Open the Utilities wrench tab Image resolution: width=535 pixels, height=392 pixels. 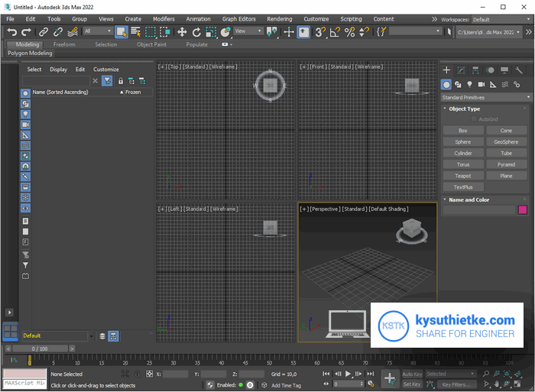click(519, 70)
